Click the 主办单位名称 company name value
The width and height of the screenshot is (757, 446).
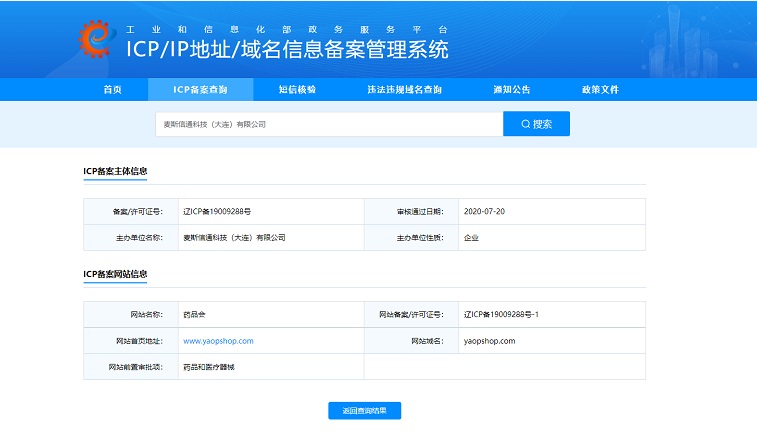(x=234, y=238)
